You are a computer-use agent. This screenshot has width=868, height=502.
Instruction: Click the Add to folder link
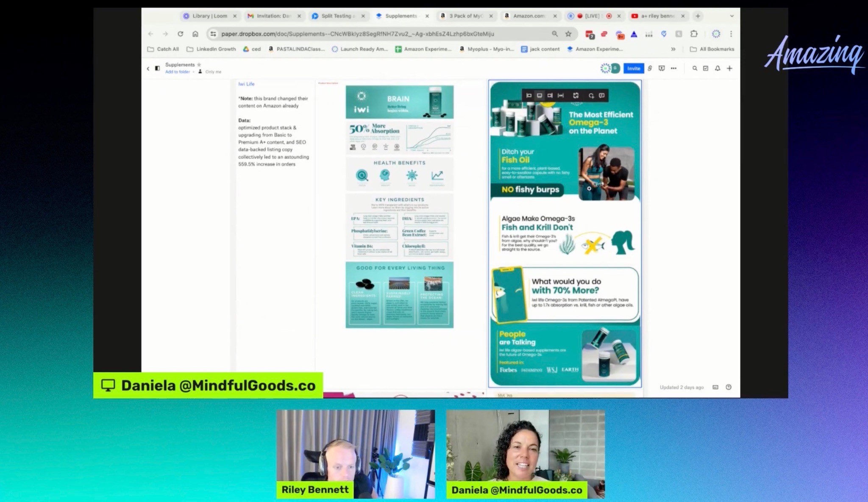point(178,72)
